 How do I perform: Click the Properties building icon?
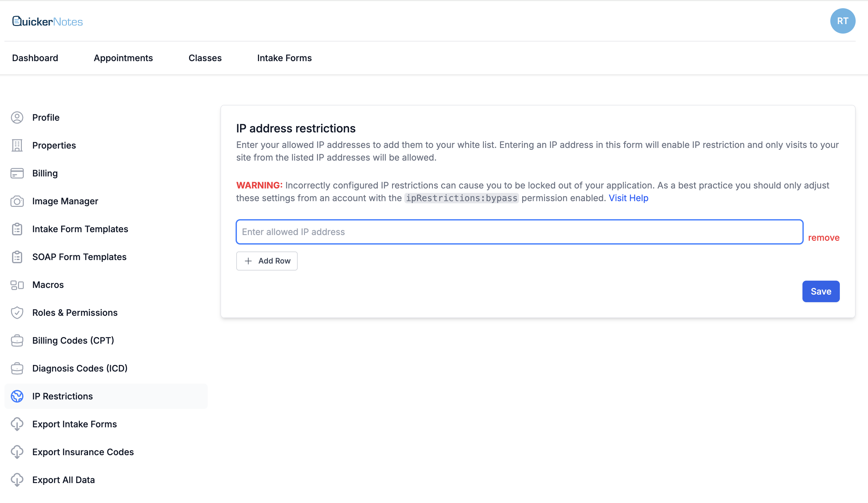[17, 145]
